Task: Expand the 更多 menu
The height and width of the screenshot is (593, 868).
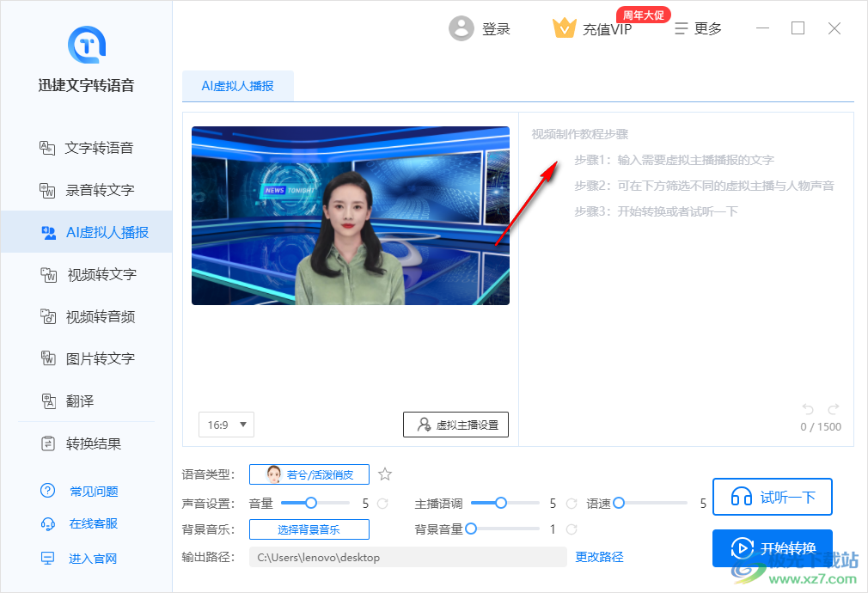Action: click(699, 28)
